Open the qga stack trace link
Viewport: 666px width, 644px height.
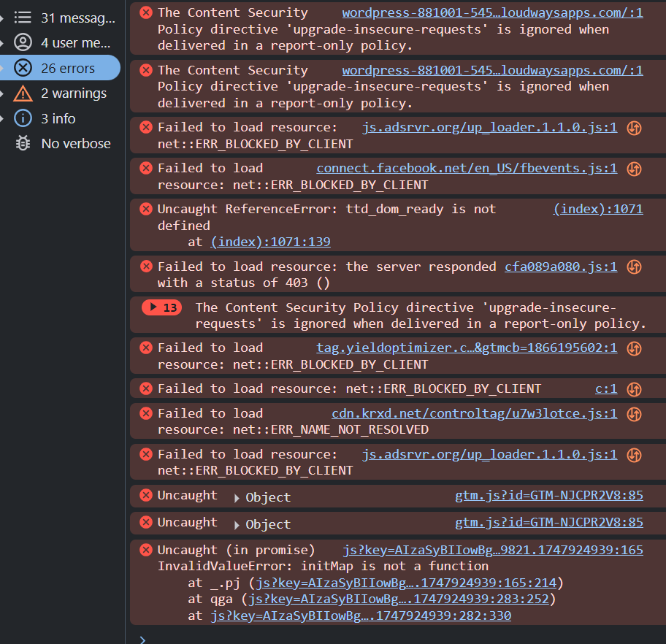(x=399, y=599)
